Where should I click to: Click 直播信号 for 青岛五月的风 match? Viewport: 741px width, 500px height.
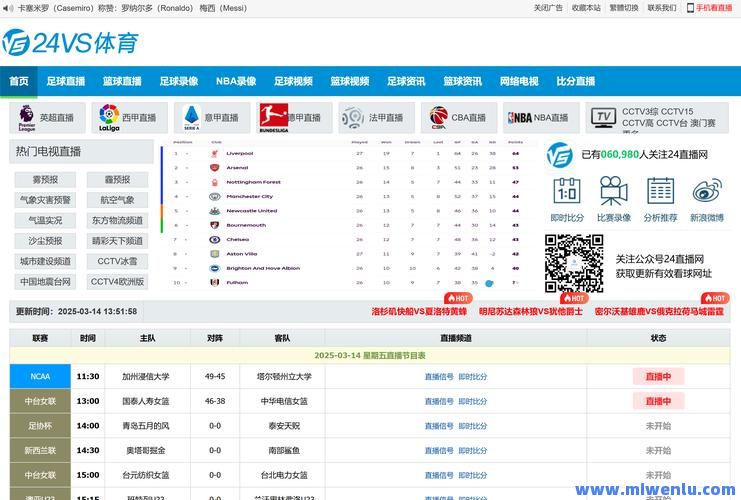click(439, 426)
